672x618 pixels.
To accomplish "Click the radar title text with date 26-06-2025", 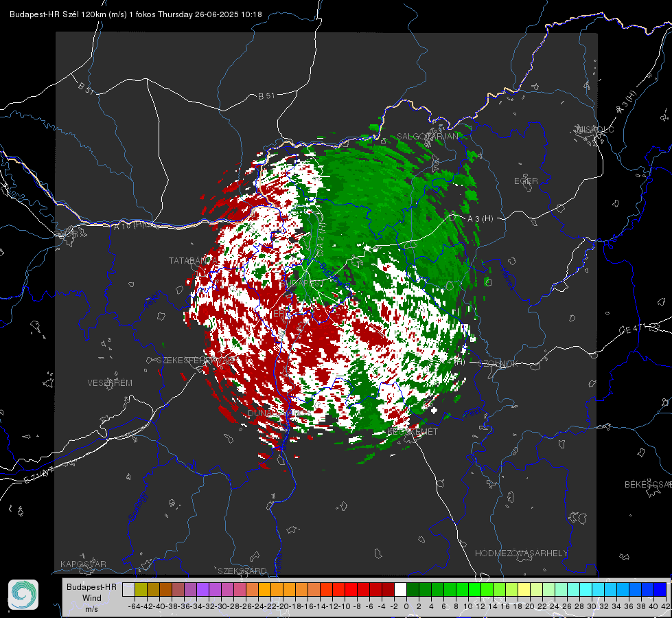I will click(x=135, y=14).
